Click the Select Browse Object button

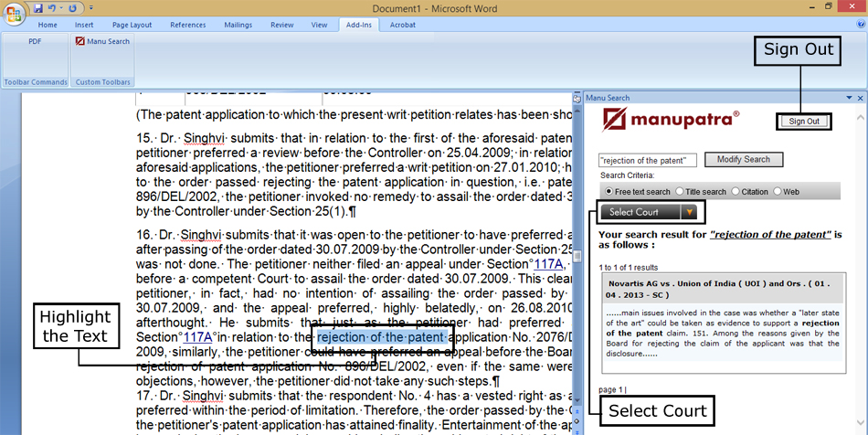tap(577, 421)
